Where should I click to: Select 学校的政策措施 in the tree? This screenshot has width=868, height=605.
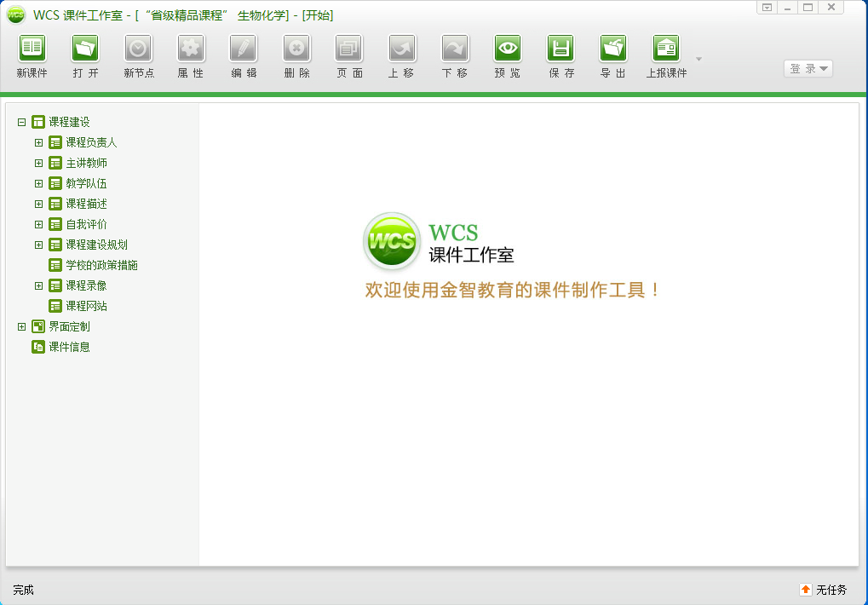click(101, 265)
